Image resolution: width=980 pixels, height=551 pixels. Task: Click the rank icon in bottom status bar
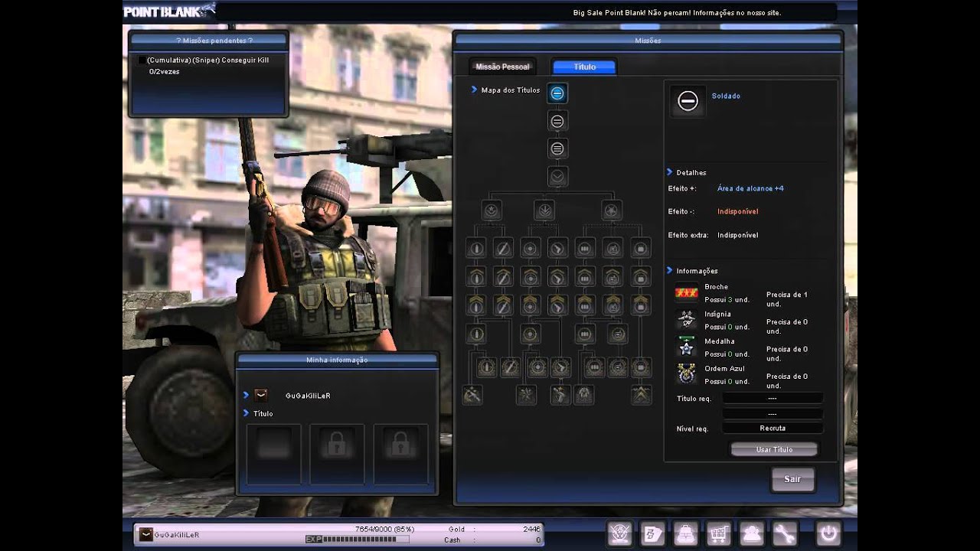point(146,534)
